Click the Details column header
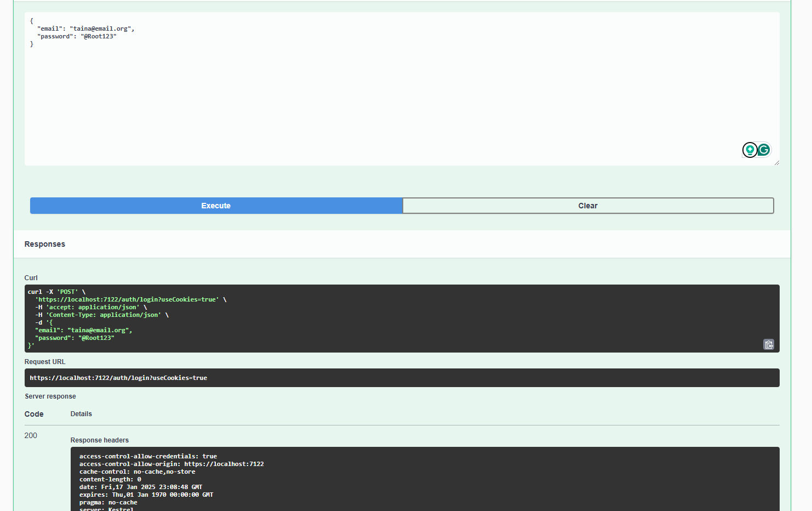Screen dimensions: 812x511 (81, 414)
